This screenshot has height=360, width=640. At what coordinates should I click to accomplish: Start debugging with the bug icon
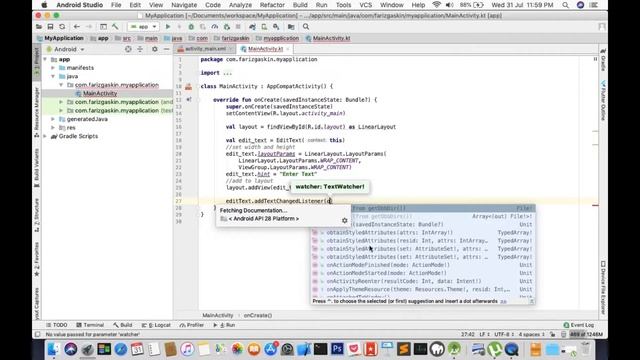[x=191, y=27]
